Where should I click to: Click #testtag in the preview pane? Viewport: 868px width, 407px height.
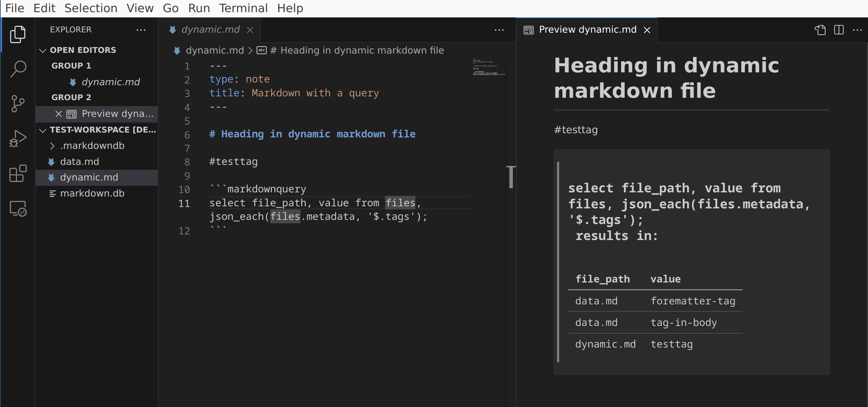pos(576,130)
